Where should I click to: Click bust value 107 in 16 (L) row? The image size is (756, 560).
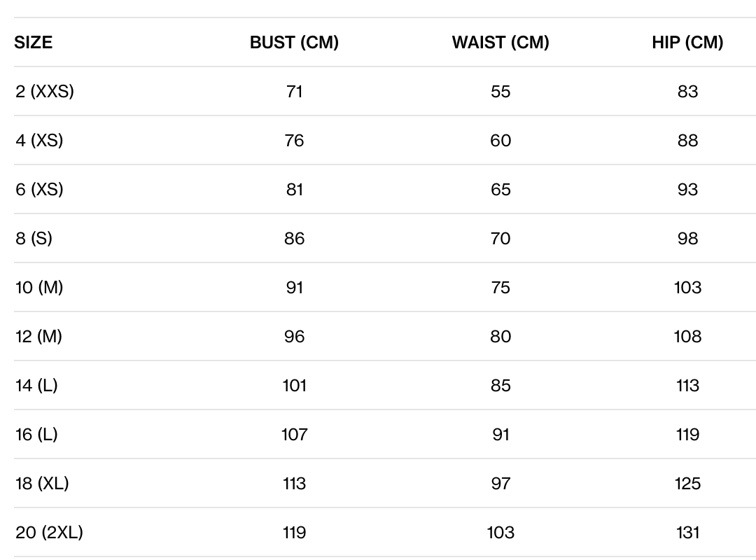294,435
